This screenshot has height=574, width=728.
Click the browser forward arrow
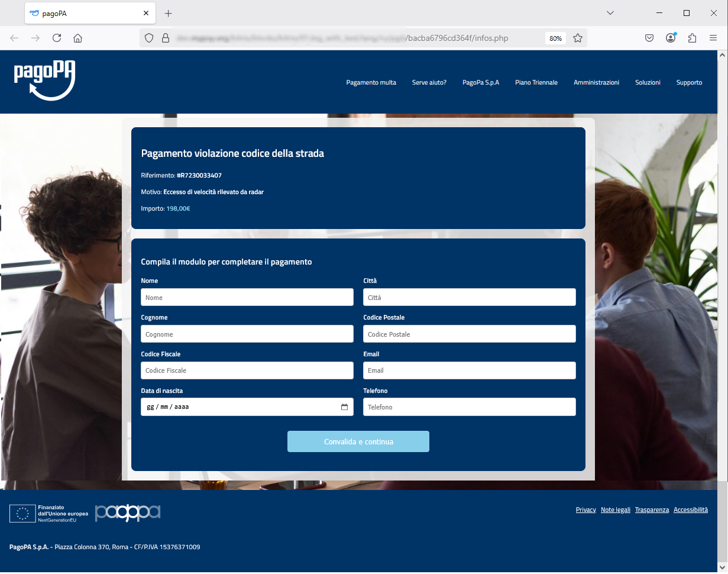coord(35,38)
